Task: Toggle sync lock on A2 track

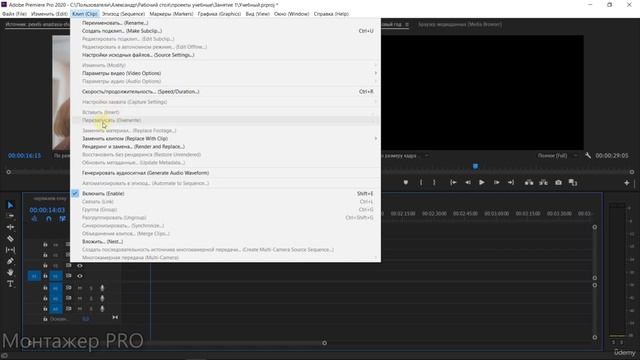Action: pyautogui.click(x=69, y=298)
